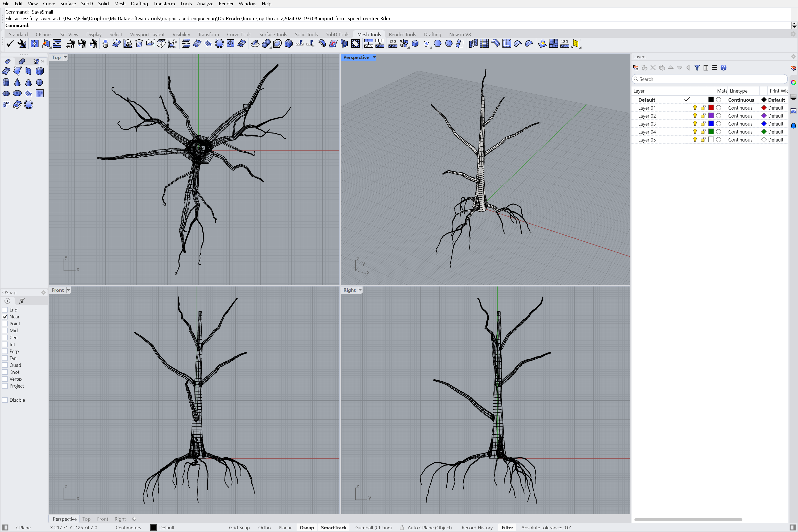This screenshot has width=798, height=532.
Task: Switch to the New in V8 tab
Action: [x=460, y=35]
